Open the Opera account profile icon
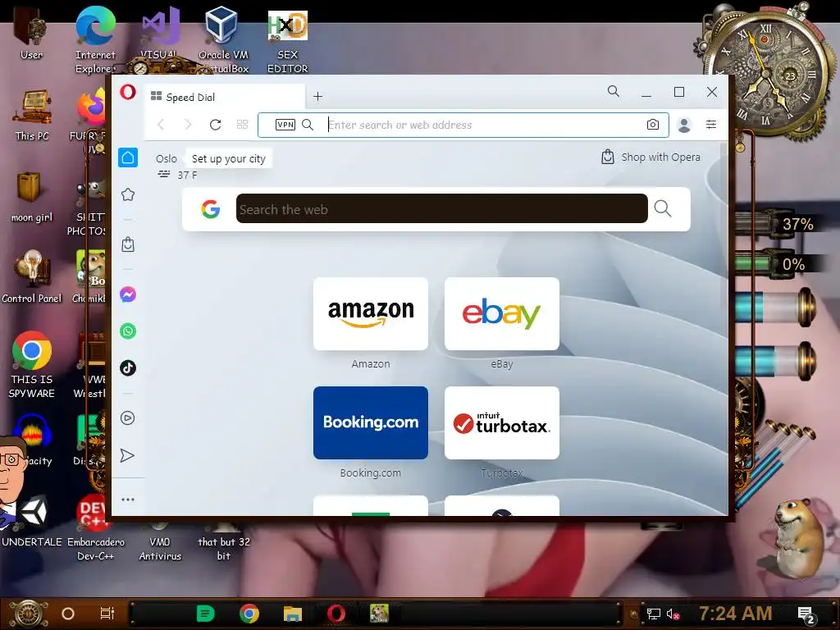The width and height of the screenshot is (840, 630). [x=684, y=125]
